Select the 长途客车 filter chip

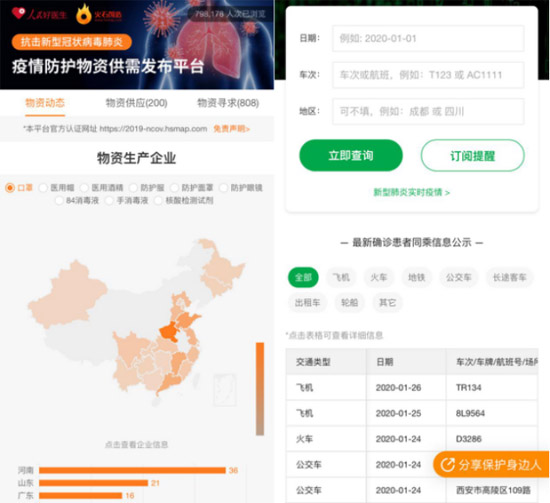point(509,277)
